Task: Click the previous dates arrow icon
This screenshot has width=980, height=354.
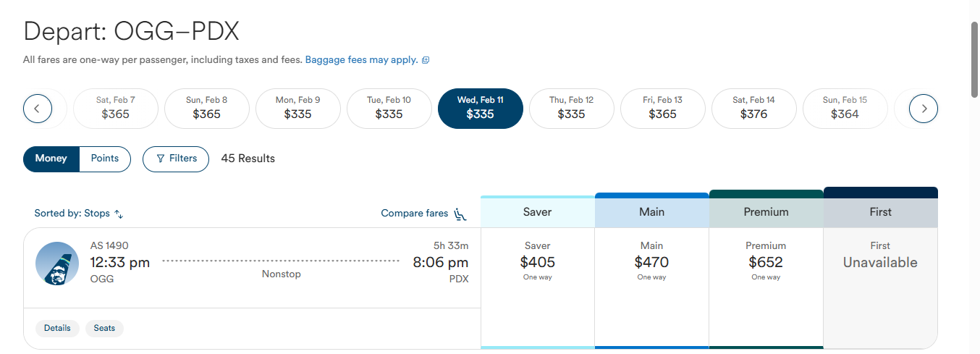Action: [38, 109]
